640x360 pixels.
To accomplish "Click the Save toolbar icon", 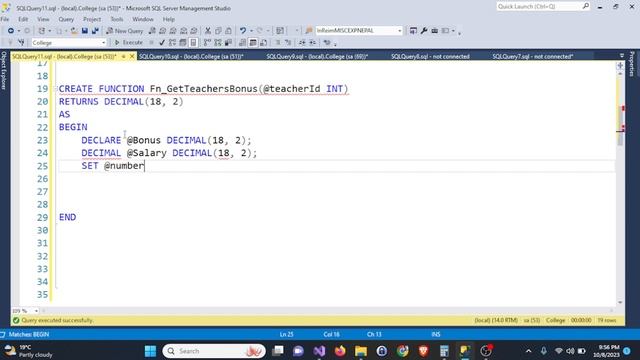I will (84, 31).
